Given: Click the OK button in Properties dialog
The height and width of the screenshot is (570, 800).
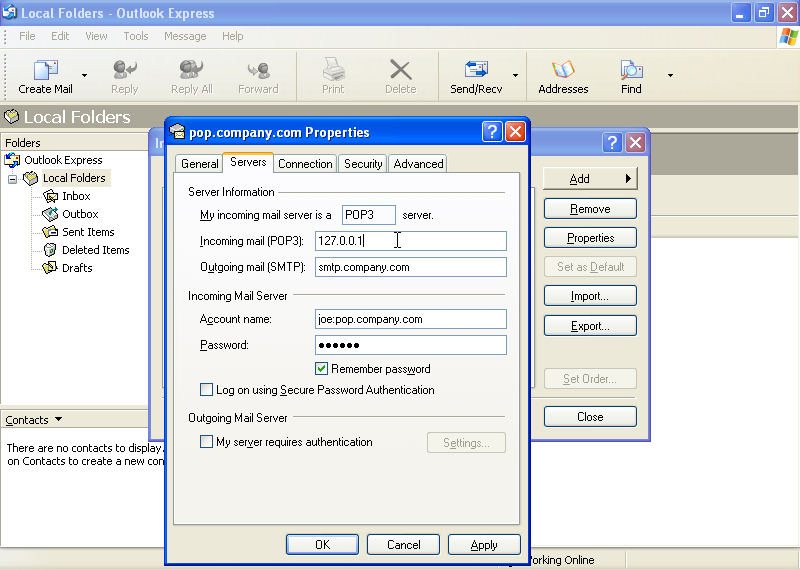Looking at the screenshot, I should click(x=322, y=544).
